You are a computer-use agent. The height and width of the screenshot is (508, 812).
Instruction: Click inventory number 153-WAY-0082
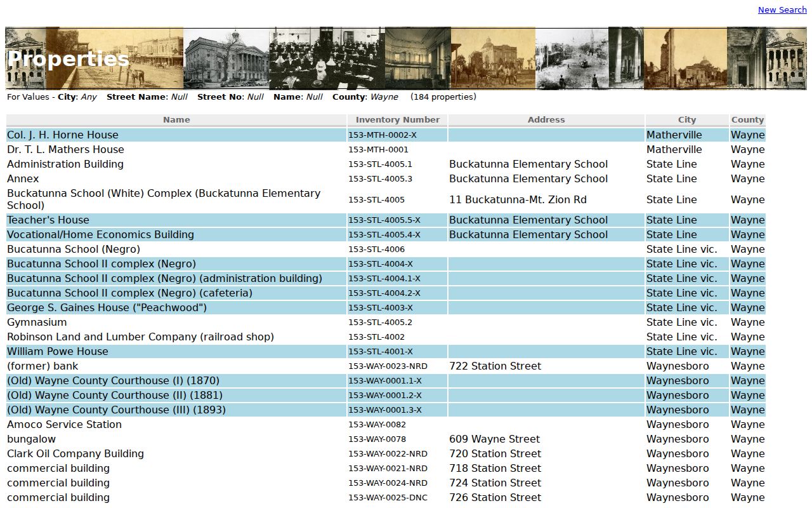[x=377, y=425]
